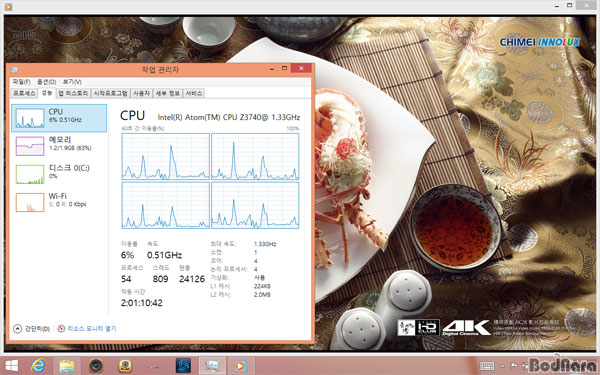The height and width of the screenshot is (375, 600).
Task: Open Internet Explorer from the taskbar
Action: pyautogui.click(x=38, y=365)
